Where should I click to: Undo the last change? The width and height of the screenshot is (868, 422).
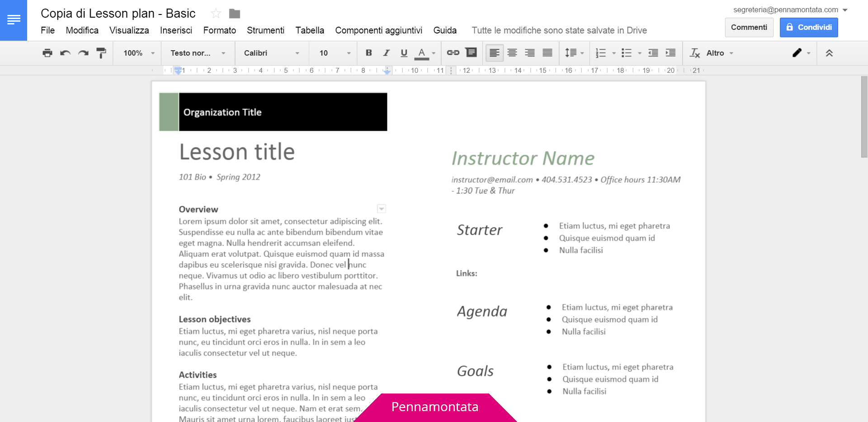[x=65, y=53]
